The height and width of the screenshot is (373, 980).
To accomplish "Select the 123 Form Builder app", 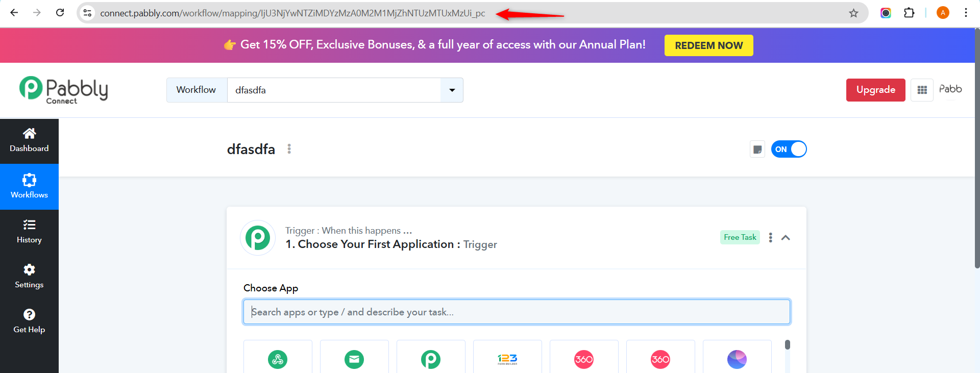I will click(x=507, y=359).
